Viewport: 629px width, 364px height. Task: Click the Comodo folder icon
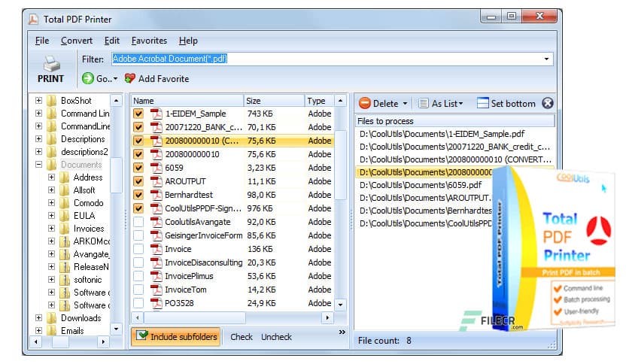click(x=65, y=203)
